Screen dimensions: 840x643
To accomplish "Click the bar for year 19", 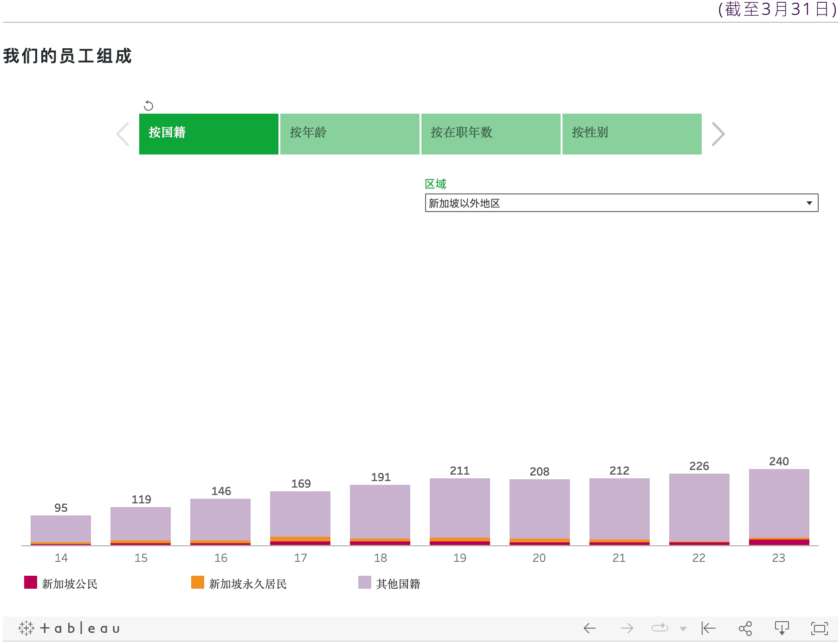I will [460, 512].
